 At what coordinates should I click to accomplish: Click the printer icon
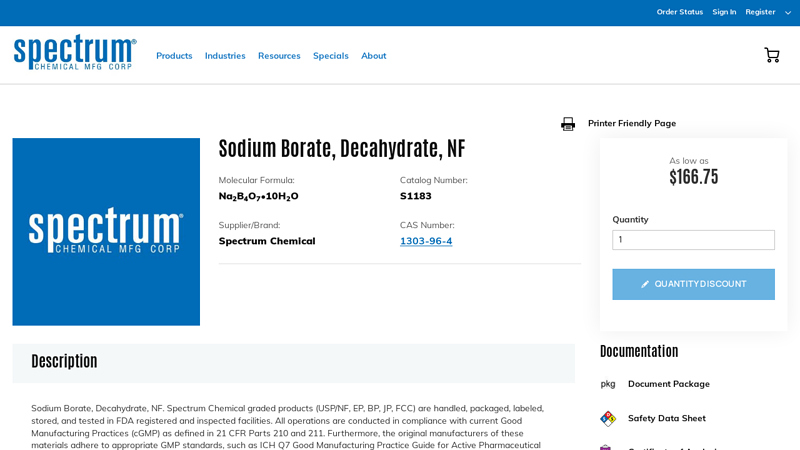[568, 124]
